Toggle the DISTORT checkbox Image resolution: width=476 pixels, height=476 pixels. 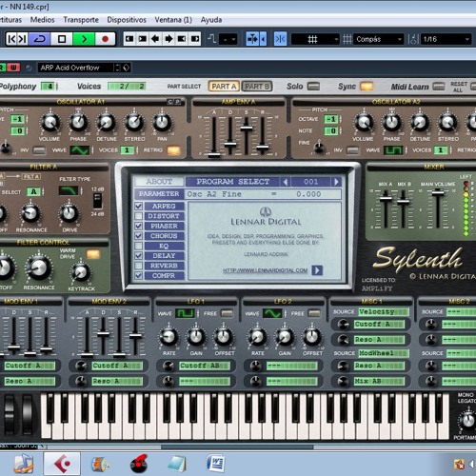[138, 216]
